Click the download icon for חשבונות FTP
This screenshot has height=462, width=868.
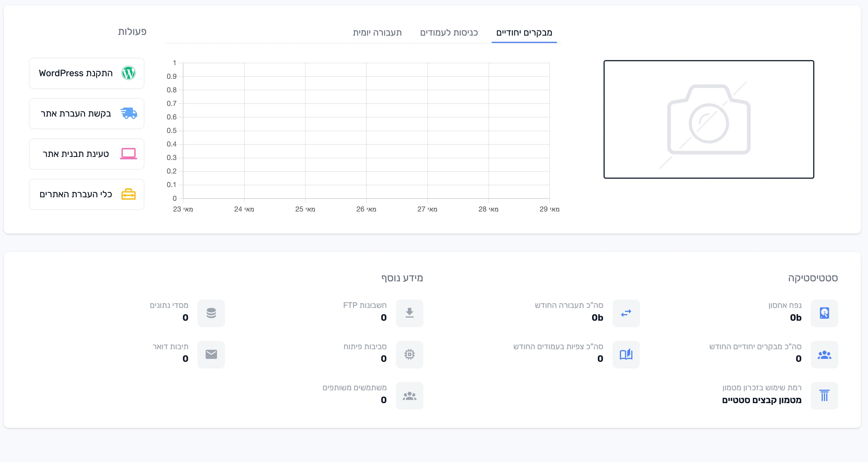click(x=409, y=313)
